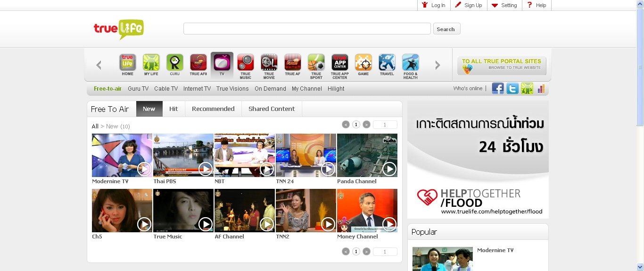Screen dimensions: 644x271
Task: Open the TNN 24 channel thumbnail
Action: click(306, 155)
